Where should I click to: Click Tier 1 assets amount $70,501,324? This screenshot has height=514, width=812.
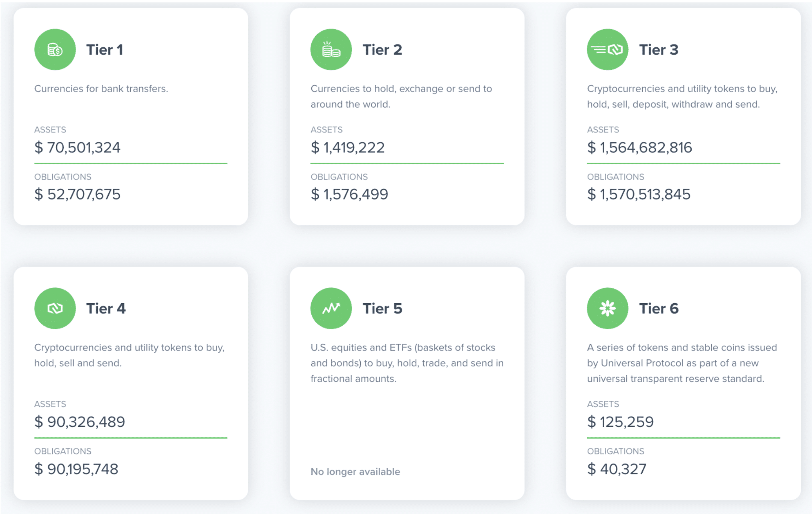(77, 147)
